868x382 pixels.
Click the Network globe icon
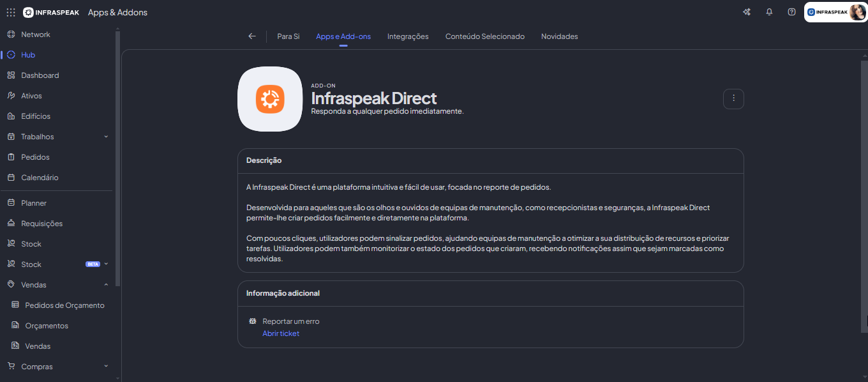11,34
